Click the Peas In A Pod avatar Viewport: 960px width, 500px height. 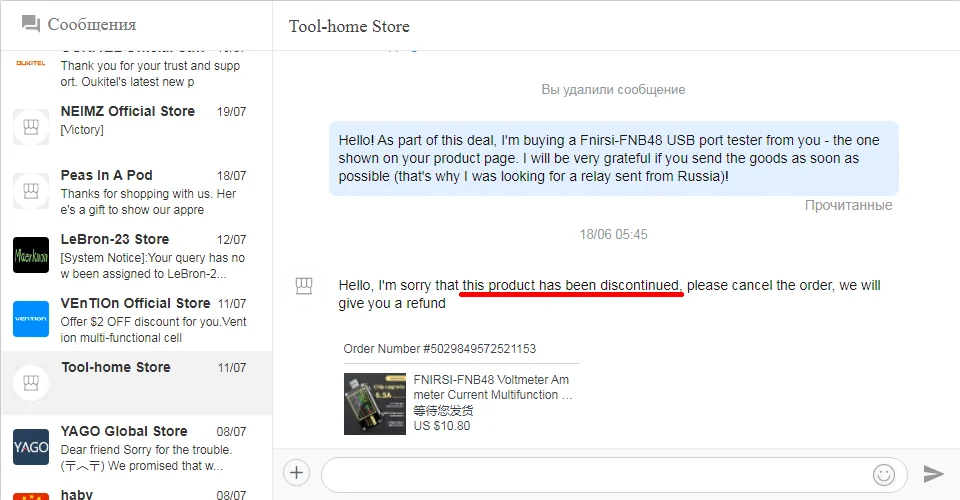click(31, 191)
